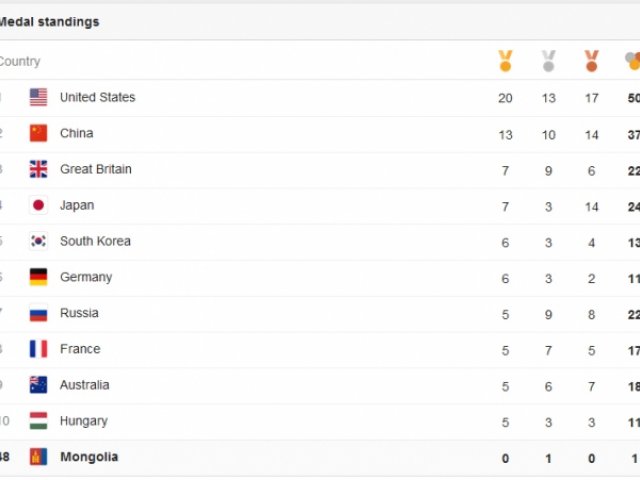Click the Mongolia flag icon
The width and height of the screenshot is (640, 480).
38,457
